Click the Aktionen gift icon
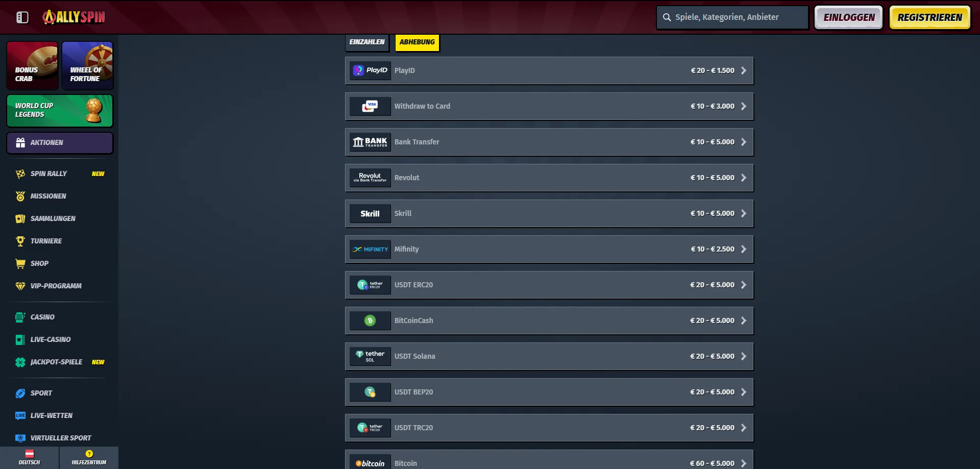Image resolution: width=980 pixels, height=469 pixels. point(20,143)
